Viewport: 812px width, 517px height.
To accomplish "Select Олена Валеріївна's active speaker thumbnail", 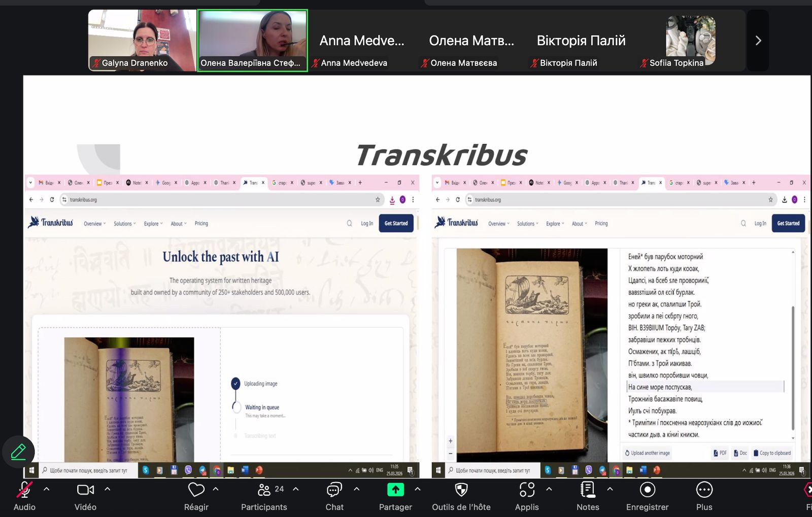I will (252, 41).
